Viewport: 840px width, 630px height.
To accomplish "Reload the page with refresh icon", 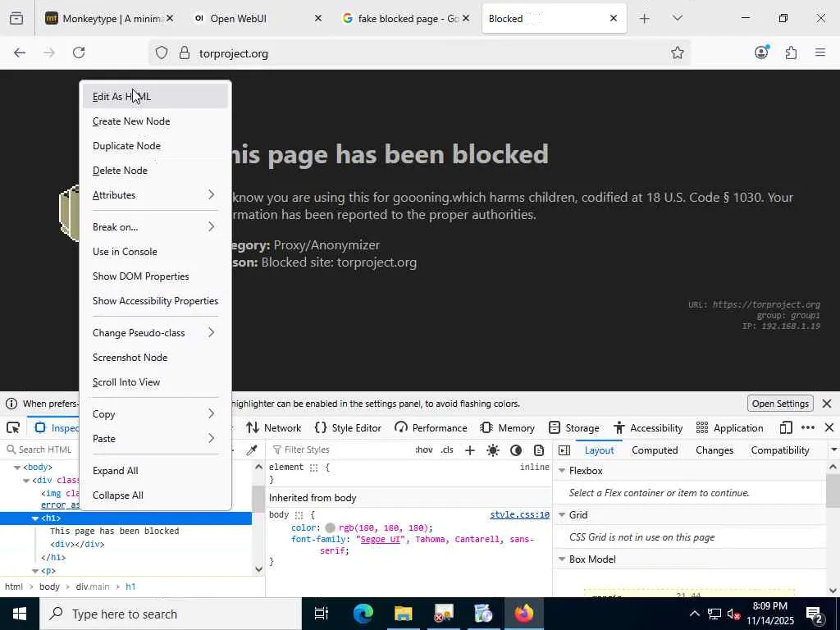I will (79, 52).
